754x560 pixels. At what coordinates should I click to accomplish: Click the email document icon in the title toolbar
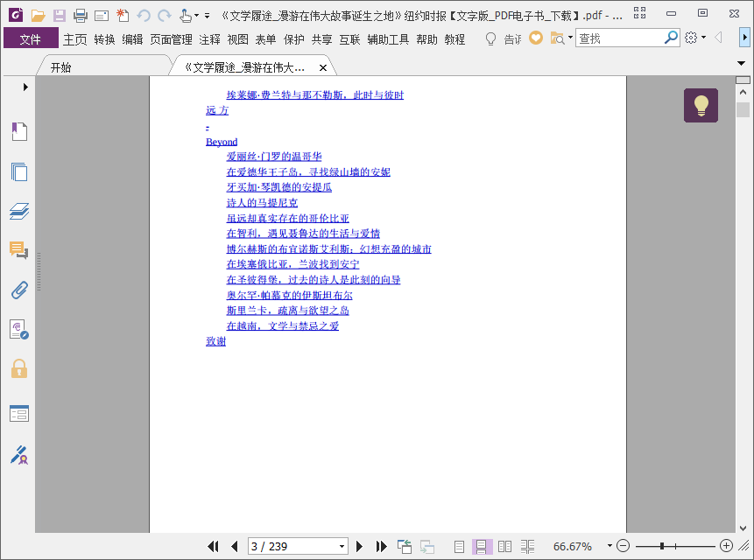tap(102, 16)
